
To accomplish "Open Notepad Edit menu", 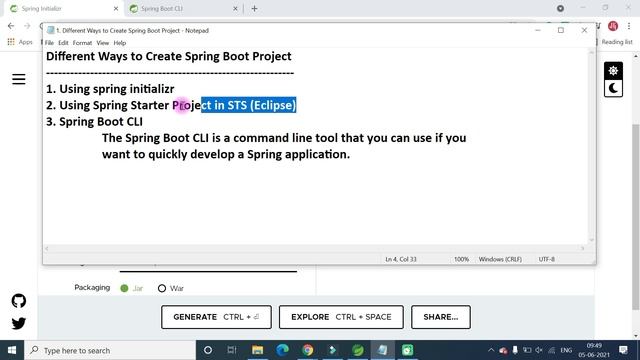I will coord(63,43).
